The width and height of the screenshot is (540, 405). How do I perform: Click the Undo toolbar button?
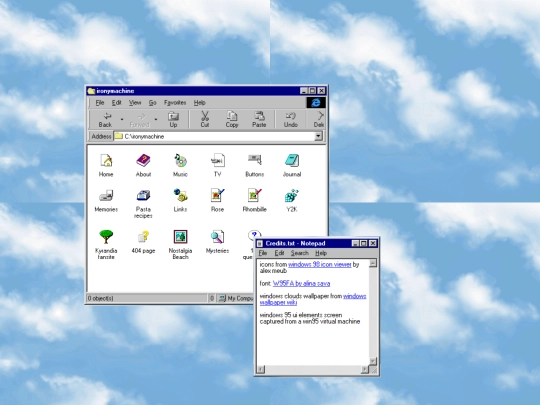tap(291, 120)
